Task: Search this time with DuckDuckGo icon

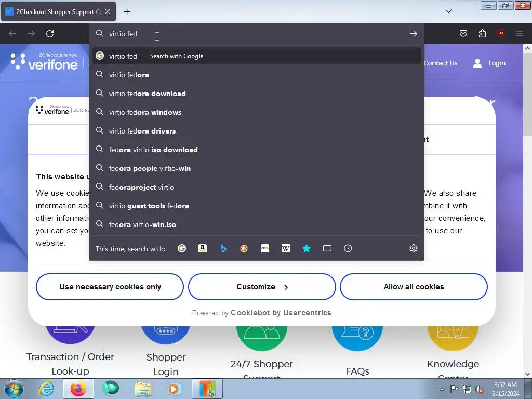Action: [244, 248]
